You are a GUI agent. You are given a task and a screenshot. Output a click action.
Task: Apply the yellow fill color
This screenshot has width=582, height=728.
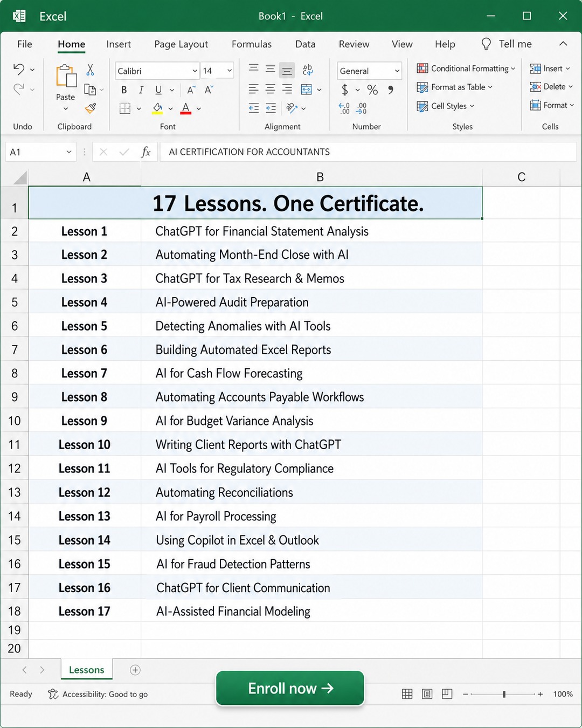[157, 108]
